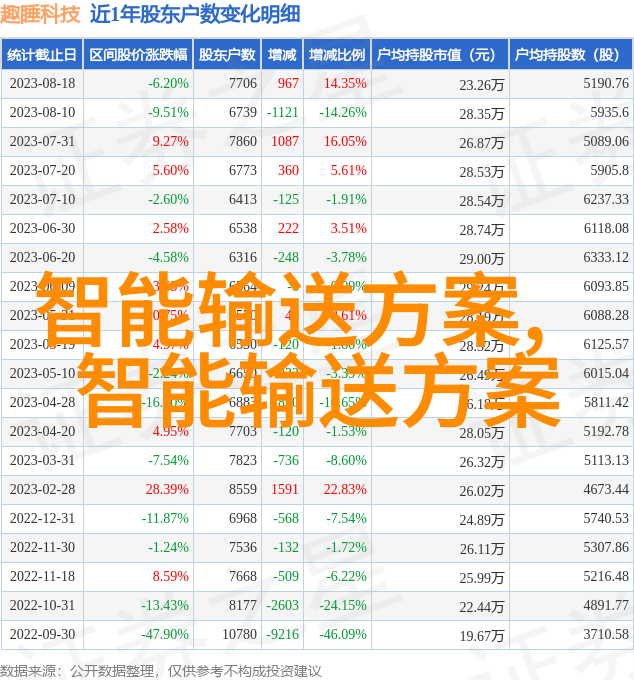Viewport: 634px width, 680px height.
Task: Click the date cell 2022-11-30
Action: point(42,548)
